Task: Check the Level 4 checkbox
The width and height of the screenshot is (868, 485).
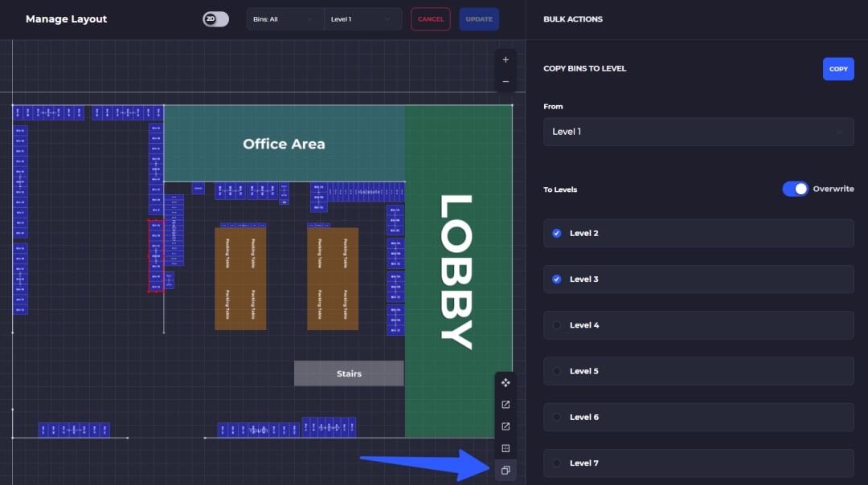Action: coord(556,325)
